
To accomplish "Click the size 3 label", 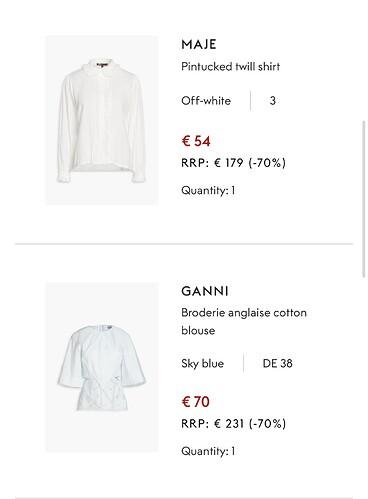I will 273,101.
